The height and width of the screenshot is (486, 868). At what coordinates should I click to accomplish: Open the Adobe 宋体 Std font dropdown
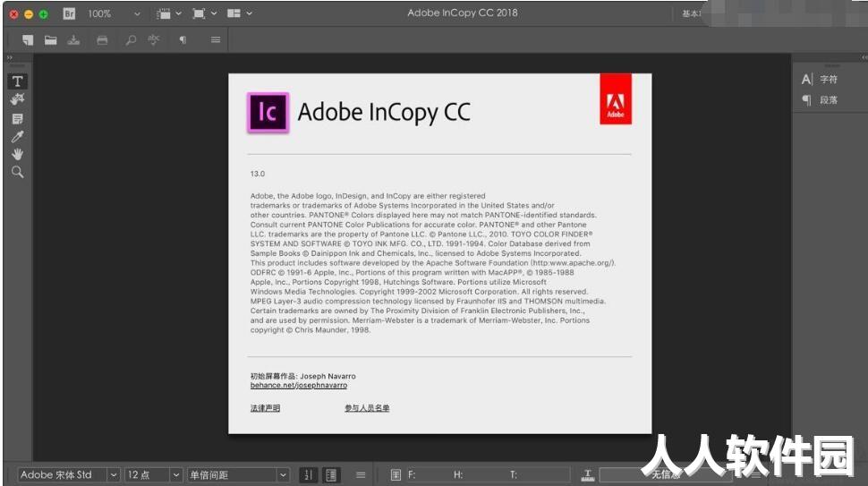pyautogui.click(x=113, y=475)
